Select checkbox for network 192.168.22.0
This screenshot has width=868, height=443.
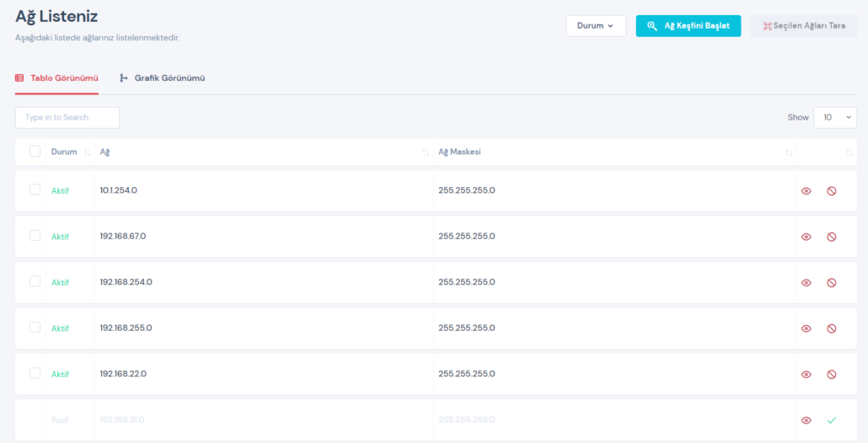click(x=35, y=373)
